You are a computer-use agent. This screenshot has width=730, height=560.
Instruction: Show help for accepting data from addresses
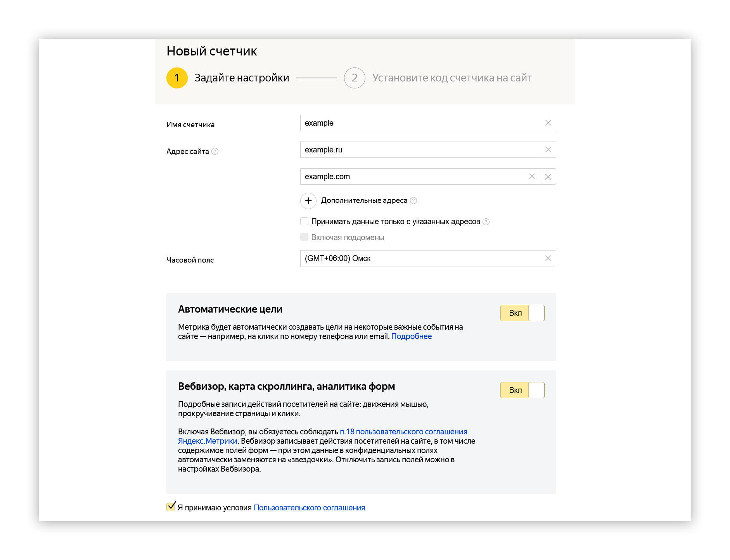pyautogui.click(x=486, y=222)
